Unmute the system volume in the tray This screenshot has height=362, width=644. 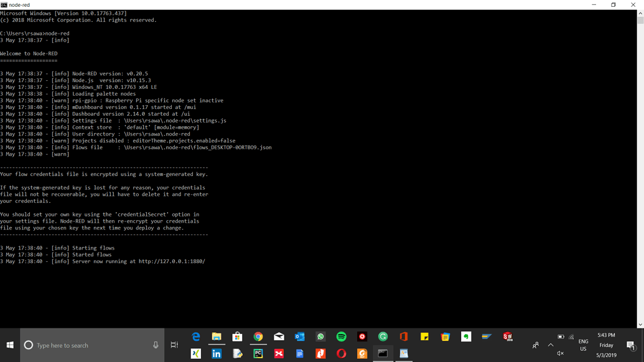pyautogui.click(x=560, y=353)
